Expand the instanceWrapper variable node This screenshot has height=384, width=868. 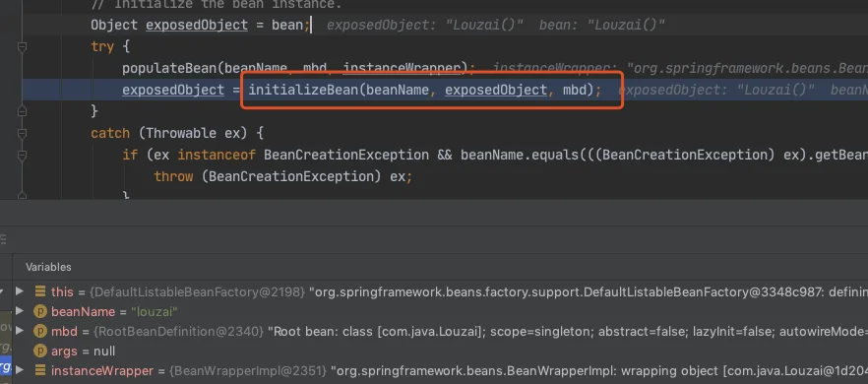pos(20,369)
